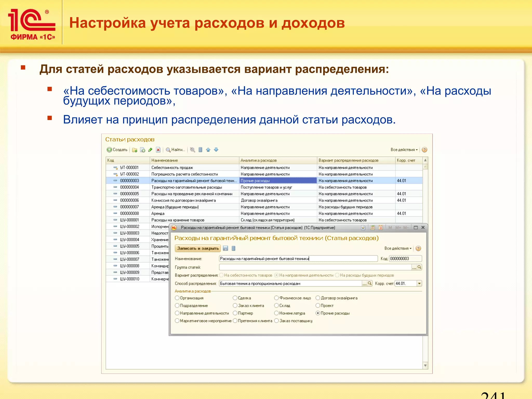Screen dimensions: 532x399
Task: Click Вариант распределения расходов column header
Action: pos(356,160)
